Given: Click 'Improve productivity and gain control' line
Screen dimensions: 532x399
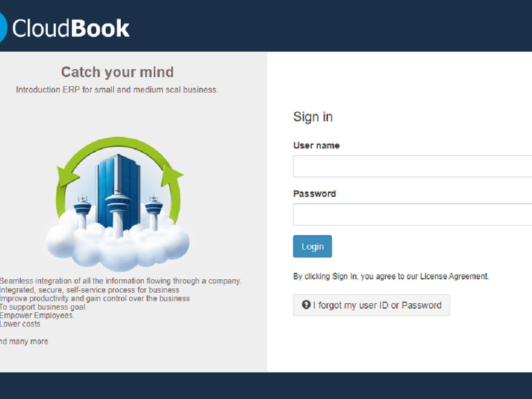Looking at the screenshot, I should pos(95,298).
